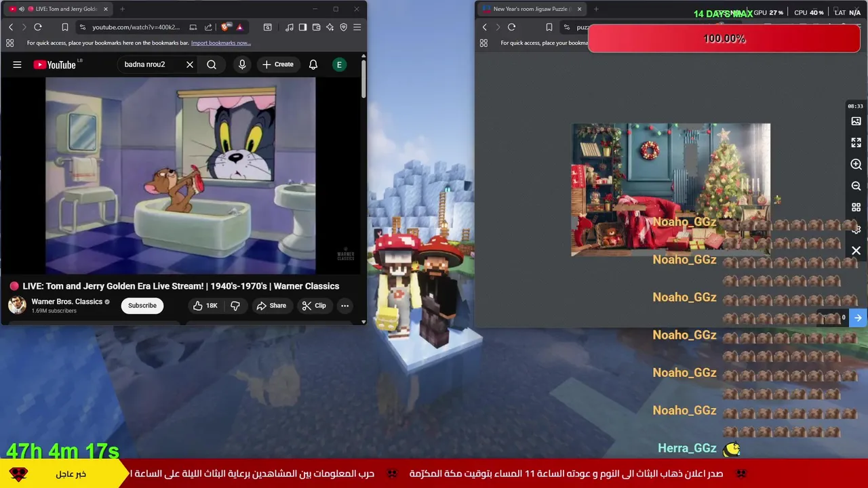
Task: Click the completed Christmas room puzzle image
Action: (x=671, y=190)
